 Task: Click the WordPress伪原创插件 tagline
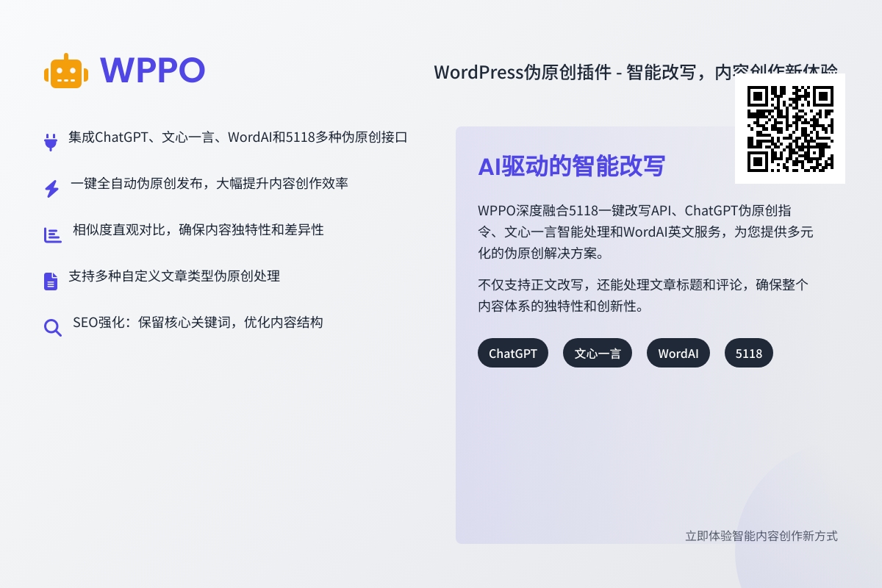[636, 71]
